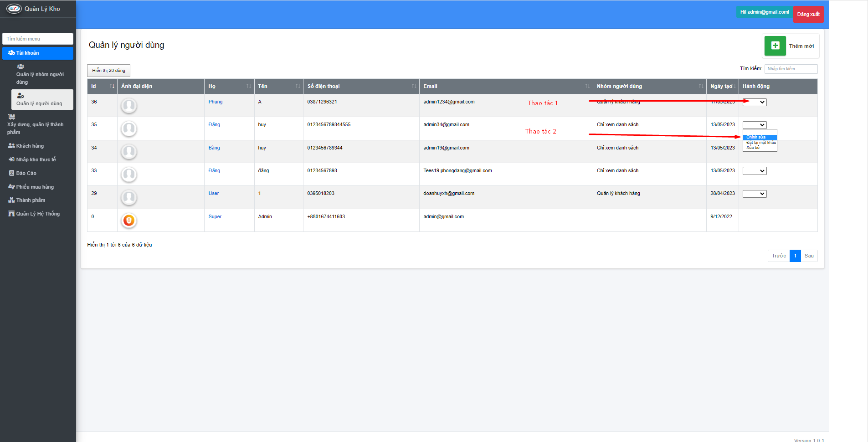The height and width of the screenshot is (442, 868).
Task: Open the User name link
Action: [x=214, y=193]
